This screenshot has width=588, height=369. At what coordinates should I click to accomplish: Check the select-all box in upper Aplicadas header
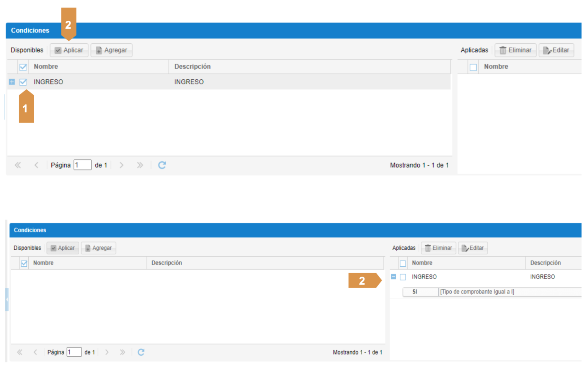click(473, 67)
